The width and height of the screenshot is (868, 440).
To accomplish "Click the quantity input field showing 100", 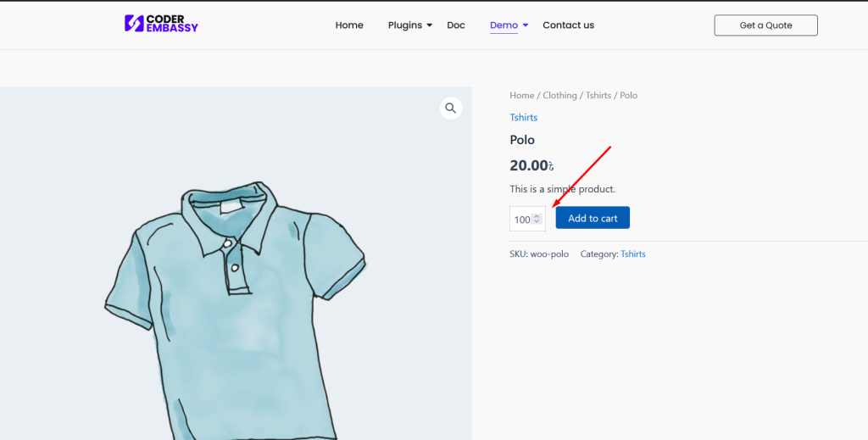I will (x=521, y=220).
